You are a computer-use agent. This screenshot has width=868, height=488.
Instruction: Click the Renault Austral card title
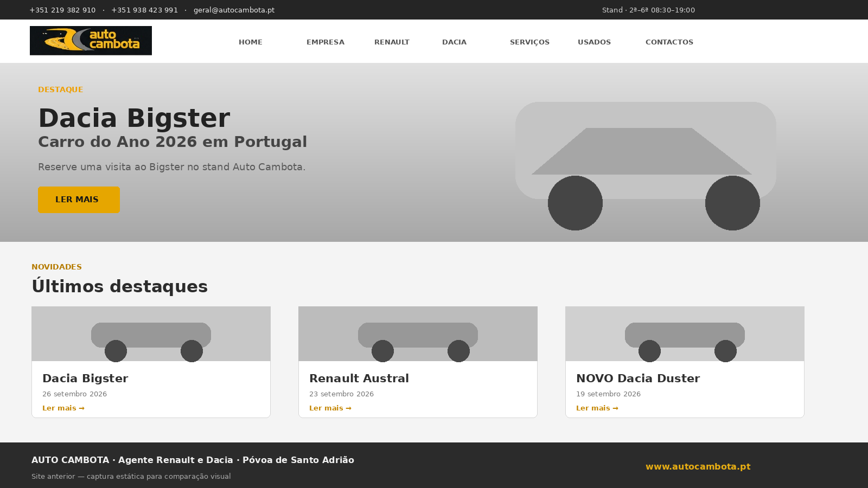[359, 378]
